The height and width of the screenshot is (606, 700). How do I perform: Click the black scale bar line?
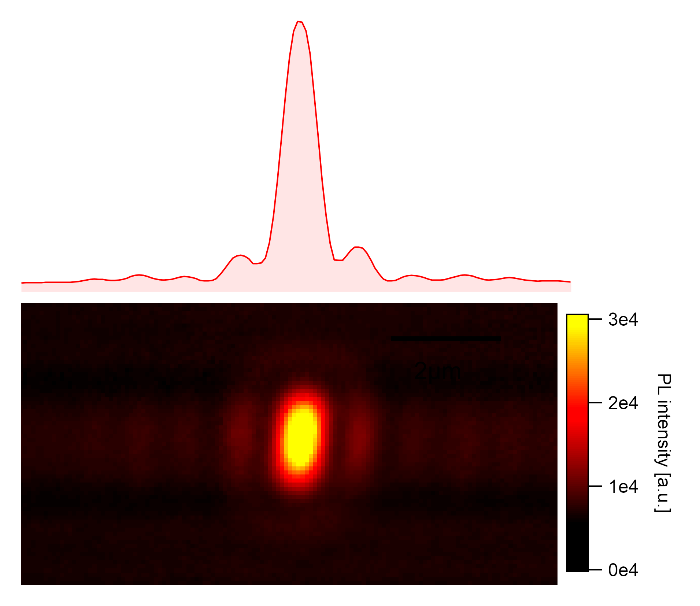[x=445, y=339]
